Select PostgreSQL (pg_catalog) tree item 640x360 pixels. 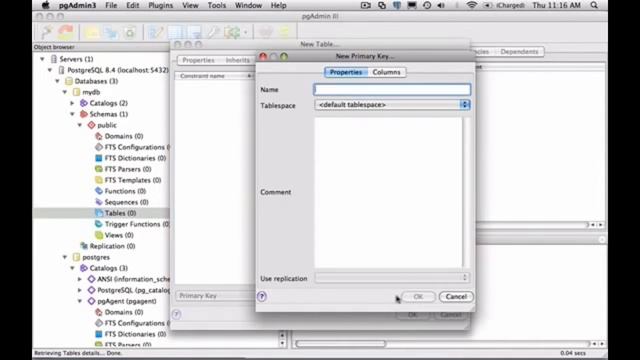tap(133, 290)
